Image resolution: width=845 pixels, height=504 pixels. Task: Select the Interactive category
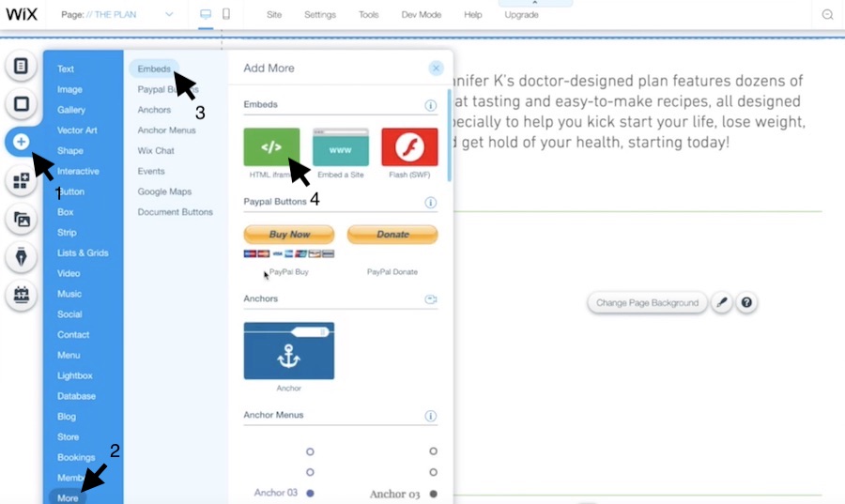tap(78, 171)
